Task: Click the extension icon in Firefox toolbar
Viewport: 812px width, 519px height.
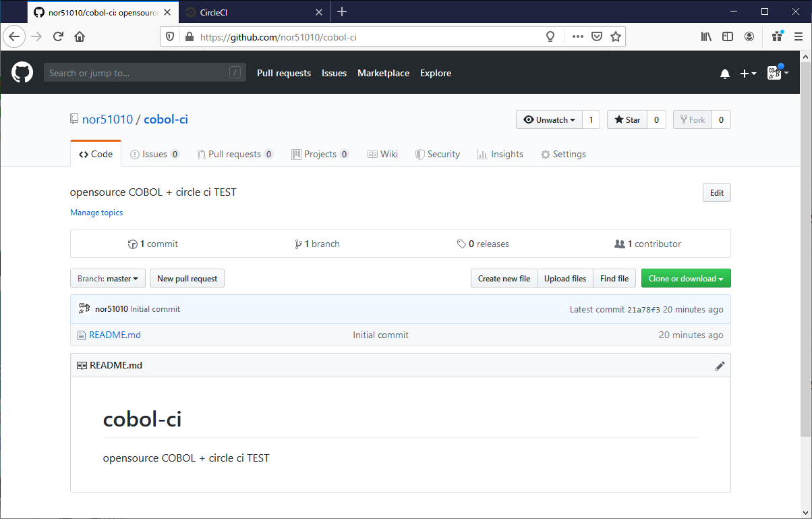Action: [778, 36]
